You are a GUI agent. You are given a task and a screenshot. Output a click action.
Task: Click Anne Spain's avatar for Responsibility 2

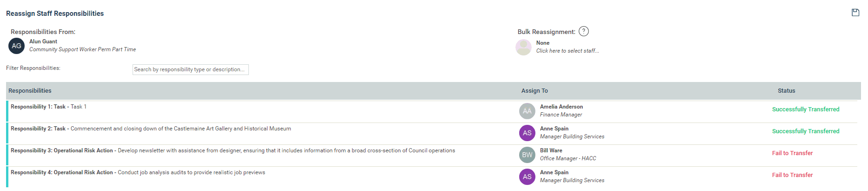click(527, 133)
